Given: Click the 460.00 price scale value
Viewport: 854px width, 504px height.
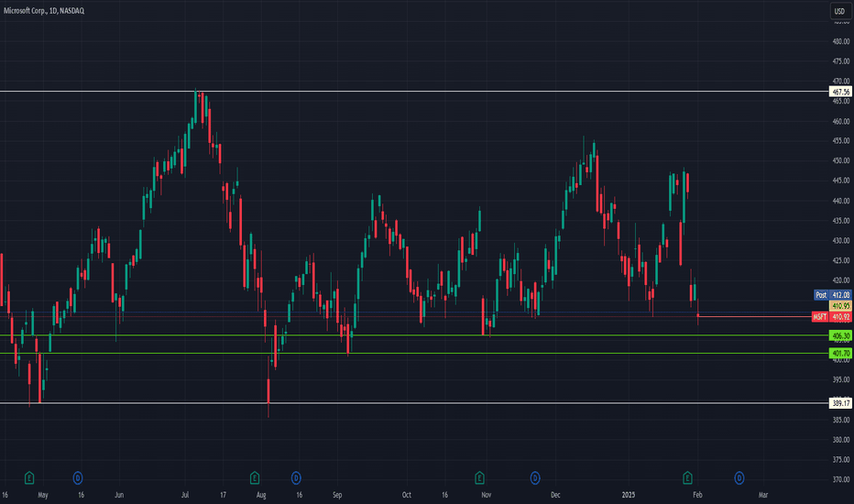Looking at the screenshot, I should tap(841, 122).
